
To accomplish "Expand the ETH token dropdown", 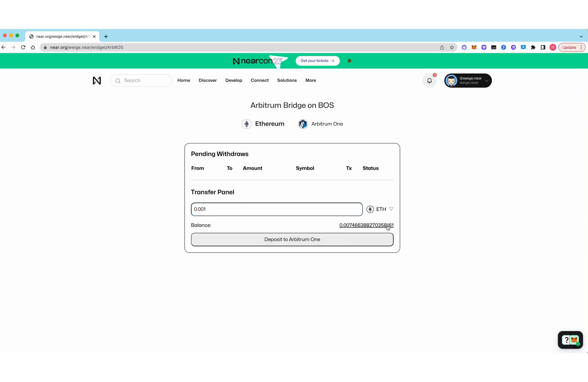I will coord(391,209).
